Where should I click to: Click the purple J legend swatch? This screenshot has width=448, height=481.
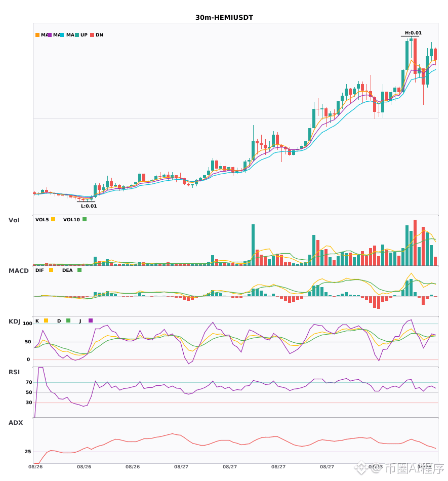(x=91, y=320)
